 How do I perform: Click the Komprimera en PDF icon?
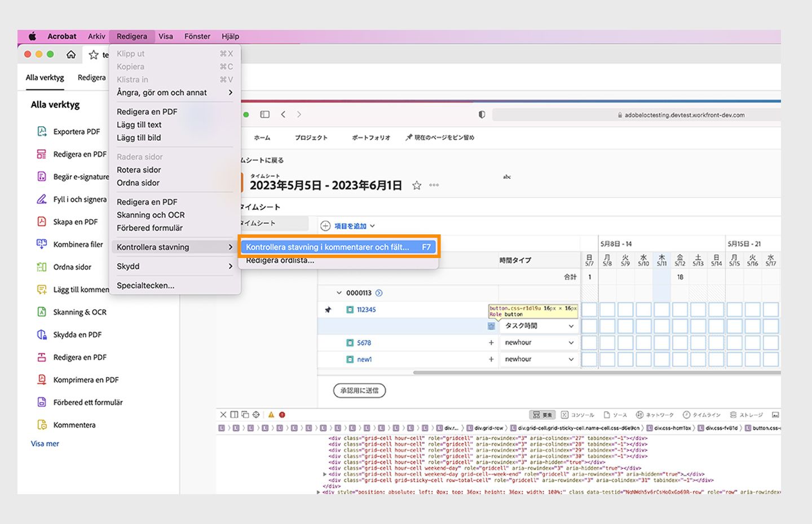(x=42, y=379)
